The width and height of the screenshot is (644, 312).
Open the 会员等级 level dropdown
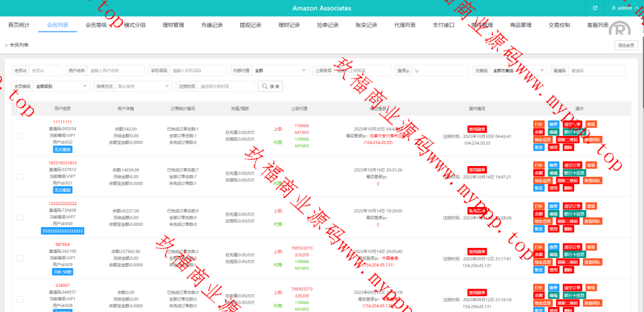61,86
